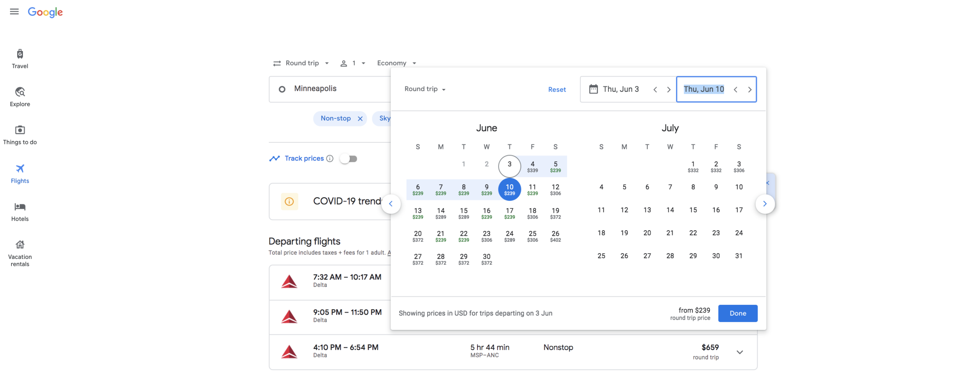980x383 pixels.
Task: Open the passenger count dropdown
Action: (353, 63)
